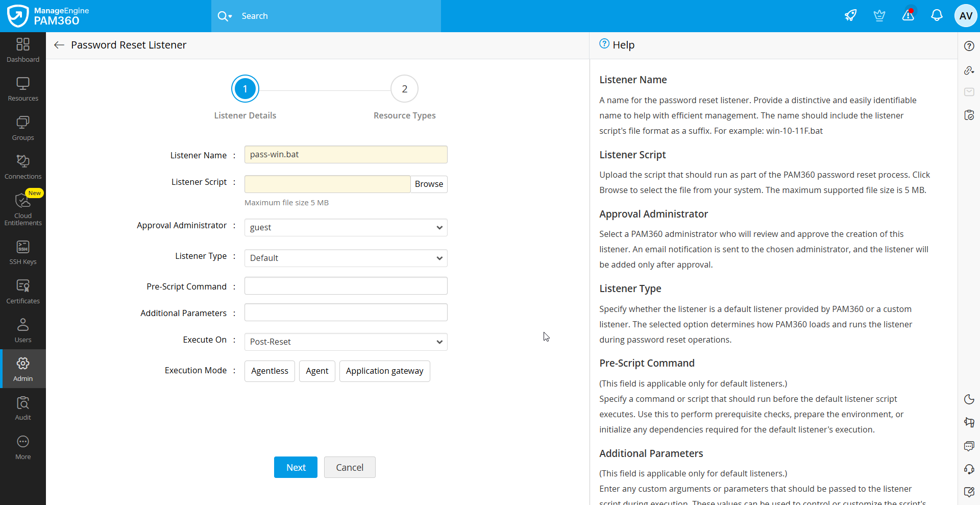This screenshot has height=505, width=980.
Task: Select Application gateway execution mode
Action: coord(384,371)
